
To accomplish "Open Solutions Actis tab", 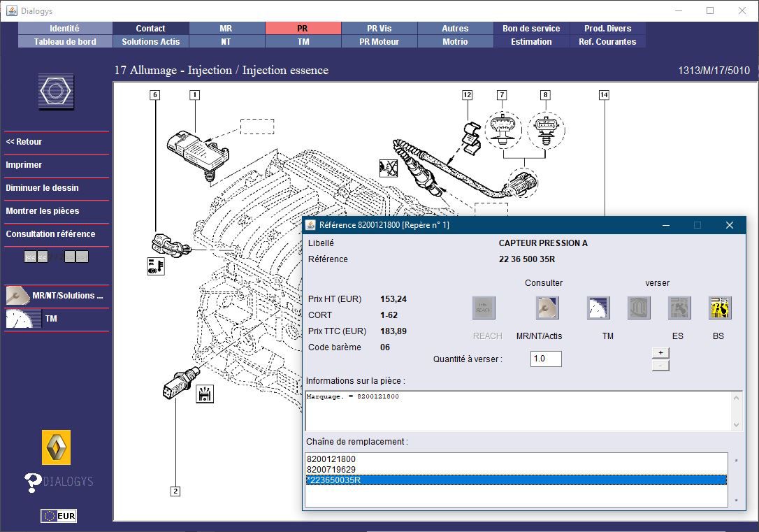I will click(x=150, y=42).
